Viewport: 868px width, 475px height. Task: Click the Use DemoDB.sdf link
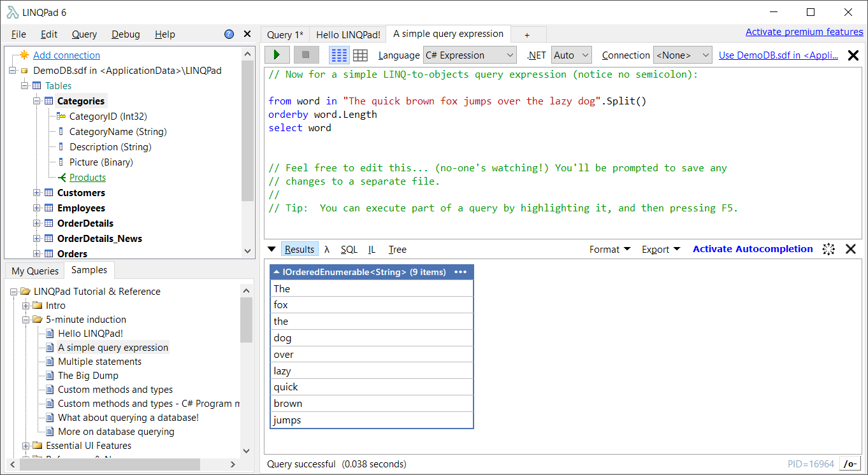click(778, 55)
